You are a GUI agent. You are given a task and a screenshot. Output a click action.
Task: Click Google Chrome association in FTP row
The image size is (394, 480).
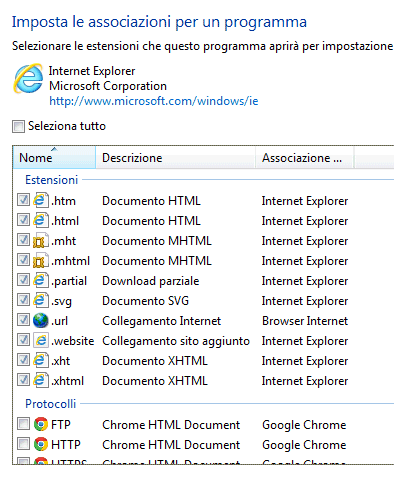pos(304,425)
